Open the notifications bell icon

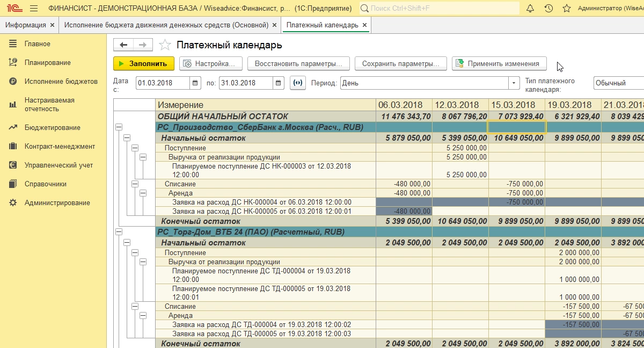tap(530, 9)
